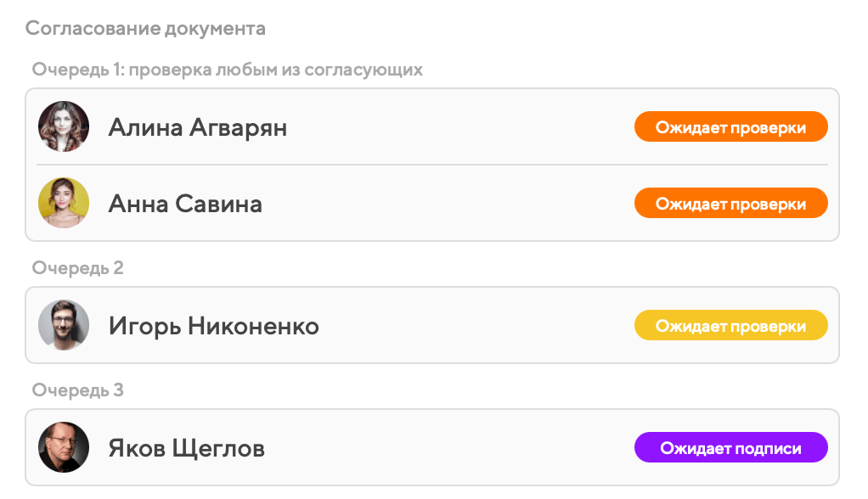Click the yellow 'Ожидает проверки' badge
868x499 pixels.
730,326
